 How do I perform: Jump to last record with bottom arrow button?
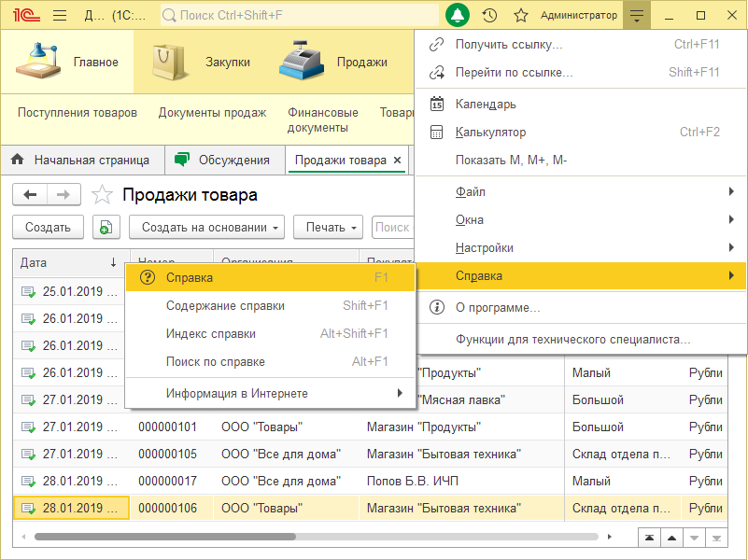(x=716, y=538)
